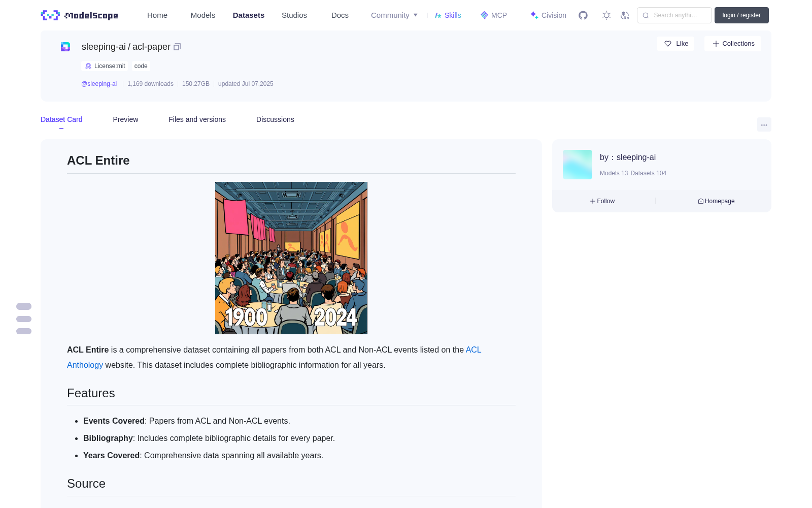The width and height of the screenshot is (812, 508).
Task: Open the Docs section
Action: pos(340,15)
